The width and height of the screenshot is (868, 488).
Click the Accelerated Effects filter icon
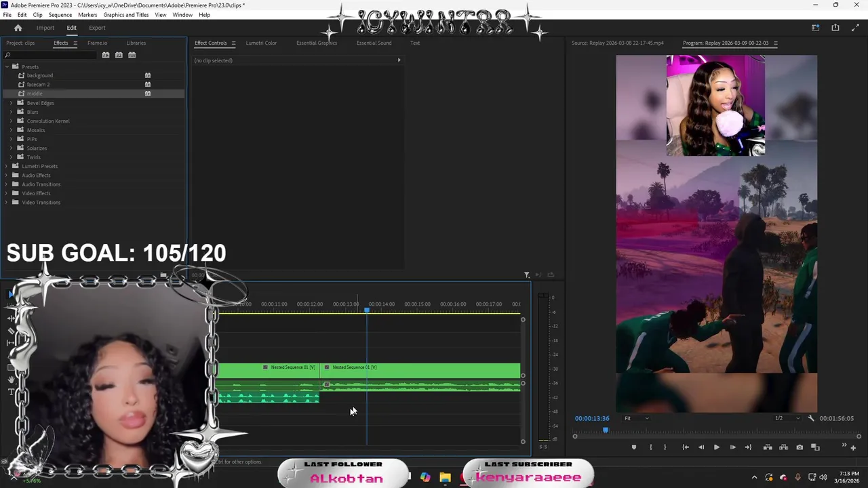pyautogui.click(x=106, y=55)
